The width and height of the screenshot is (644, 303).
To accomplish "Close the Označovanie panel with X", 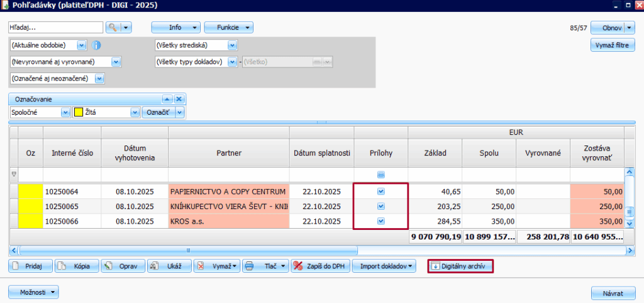I will point(179,99).
